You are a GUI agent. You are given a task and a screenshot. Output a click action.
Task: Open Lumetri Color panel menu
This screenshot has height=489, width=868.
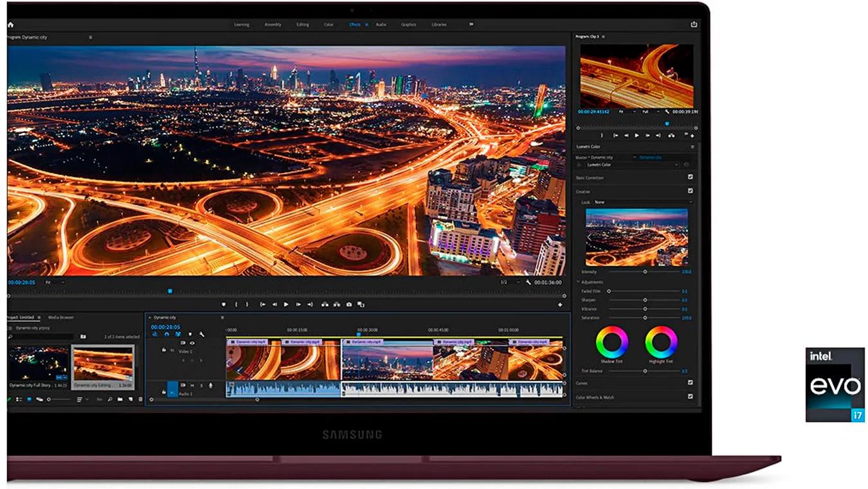692,147
